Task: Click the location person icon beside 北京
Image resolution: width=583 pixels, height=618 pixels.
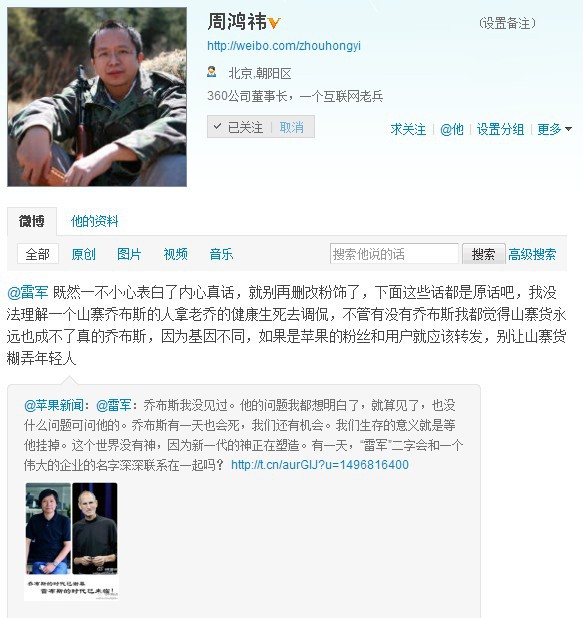Action: tap(212, 72)
